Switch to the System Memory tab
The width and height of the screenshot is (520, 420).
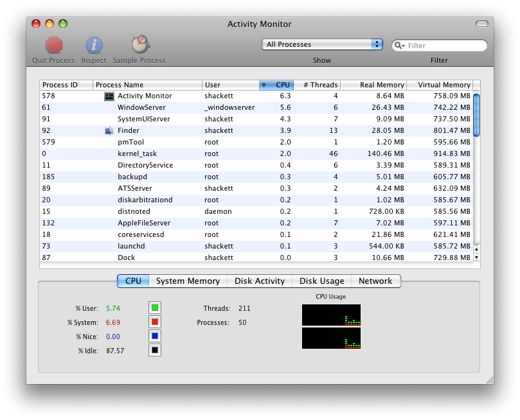point(188,281)
